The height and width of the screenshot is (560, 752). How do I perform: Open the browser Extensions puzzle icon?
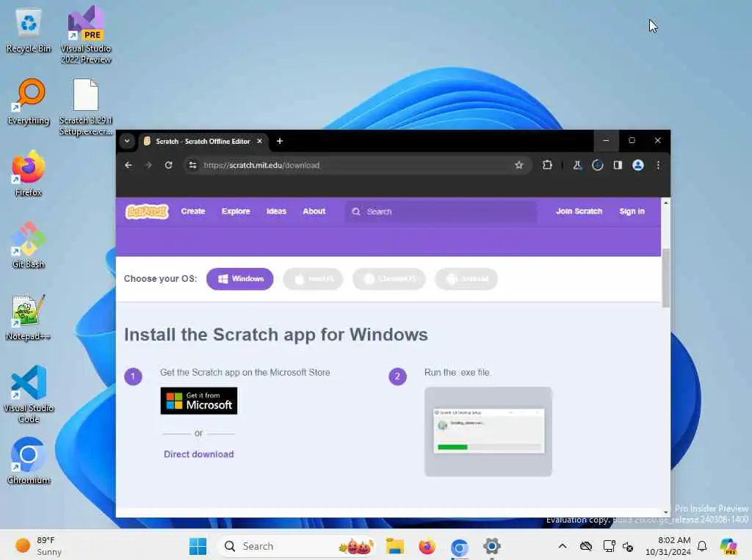click(547, 165)
